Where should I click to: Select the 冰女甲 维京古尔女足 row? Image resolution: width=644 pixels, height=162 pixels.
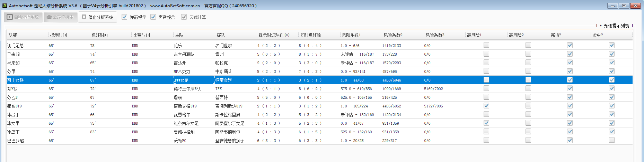pyautogui.click(x=104, y=123)
